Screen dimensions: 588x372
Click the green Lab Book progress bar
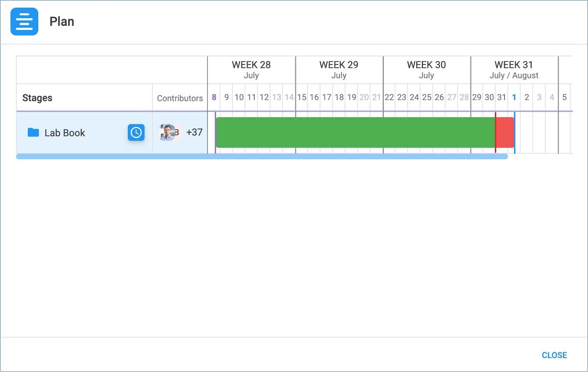(x=355, y=132)
